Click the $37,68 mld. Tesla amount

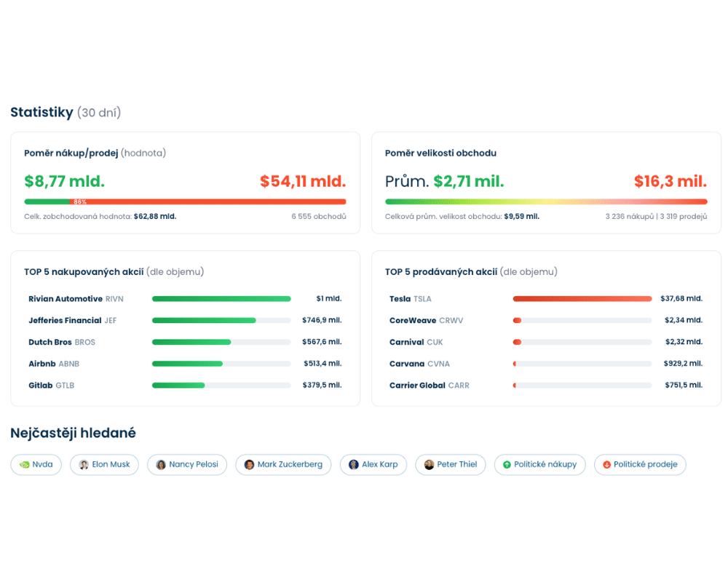click(x=681, y=299)
